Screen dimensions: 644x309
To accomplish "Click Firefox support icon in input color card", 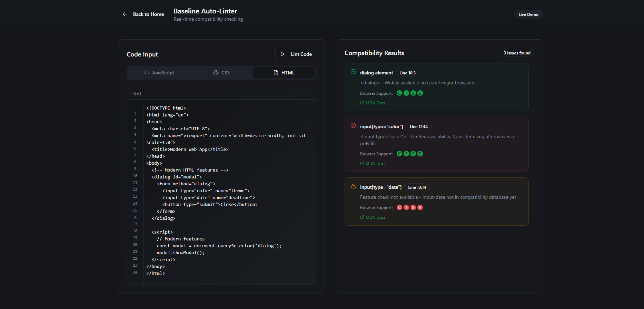I will [406, 154].
